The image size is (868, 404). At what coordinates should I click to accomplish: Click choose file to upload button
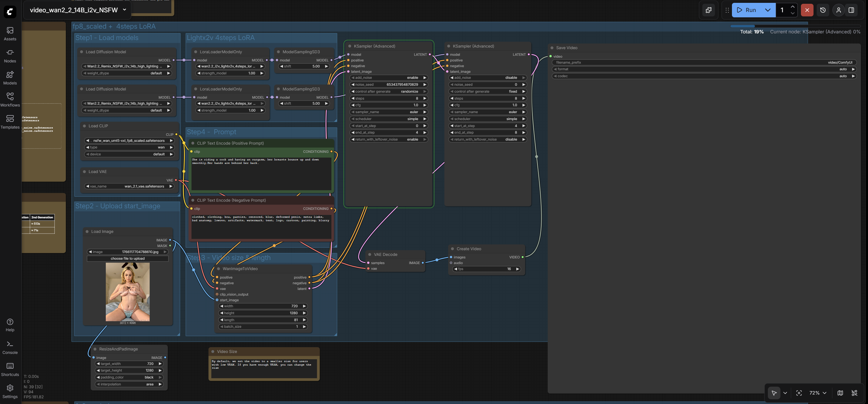pyautogui.click(x=127, y=259)
